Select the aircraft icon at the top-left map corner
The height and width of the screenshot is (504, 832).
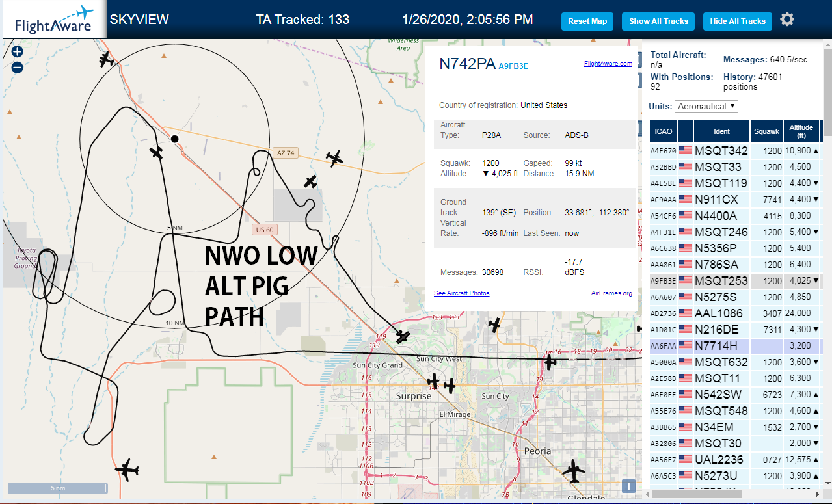coord(107,60)
